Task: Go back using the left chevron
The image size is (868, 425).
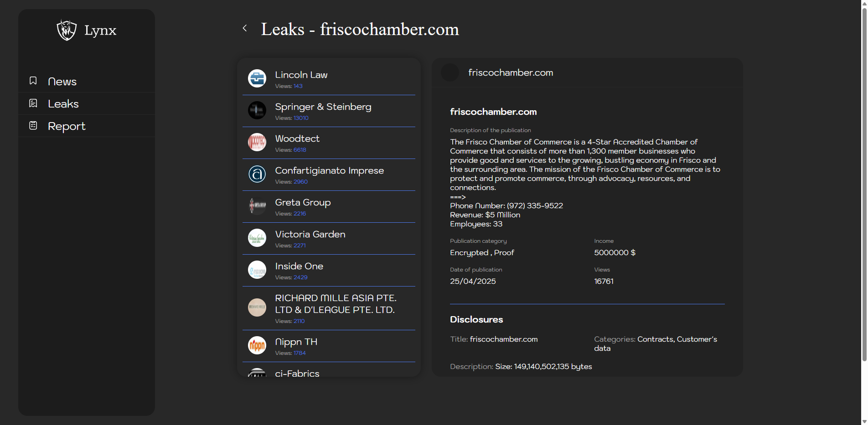Action: click(245, 28)
